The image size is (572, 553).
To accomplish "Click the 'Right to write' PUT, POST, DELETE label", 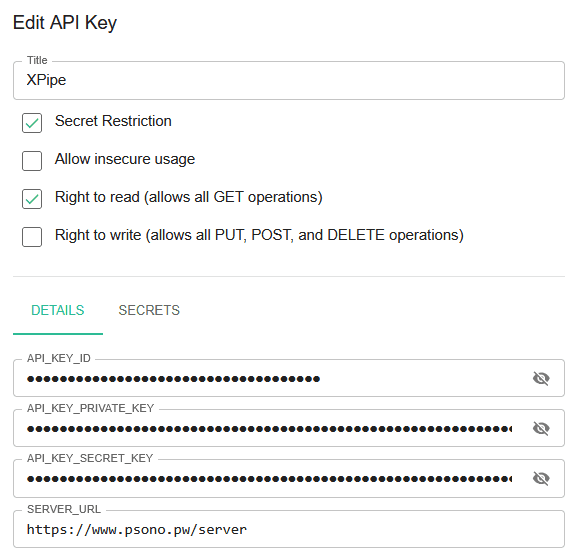I will pyautogui.click(x=259, y=235).
